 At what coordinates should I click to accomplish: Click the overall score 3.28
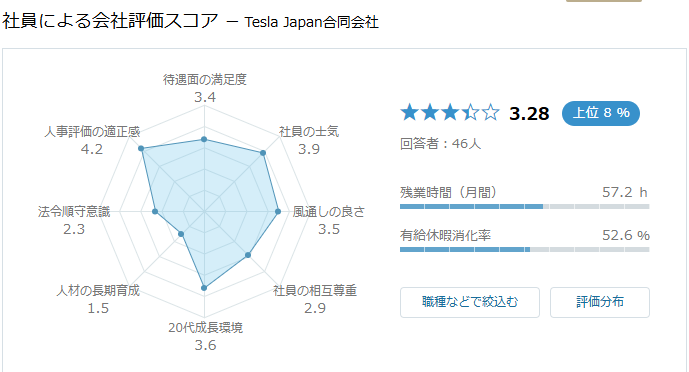tap(529, 114)
